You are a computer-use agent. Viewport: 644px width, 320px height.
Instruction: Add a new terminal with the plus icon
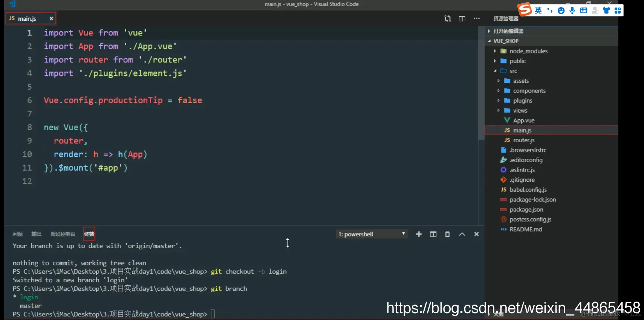pyautogui.click(x=419, y=234)
